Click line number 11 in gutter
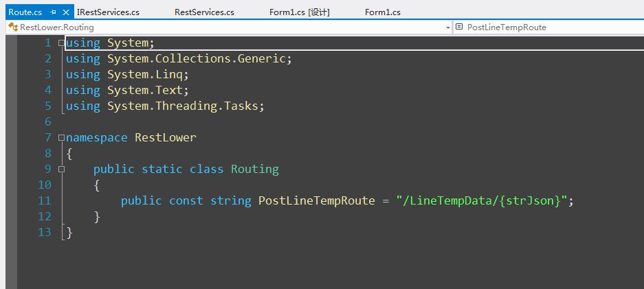This screenshot has height=289, width=644. click(x=45, y=200)
